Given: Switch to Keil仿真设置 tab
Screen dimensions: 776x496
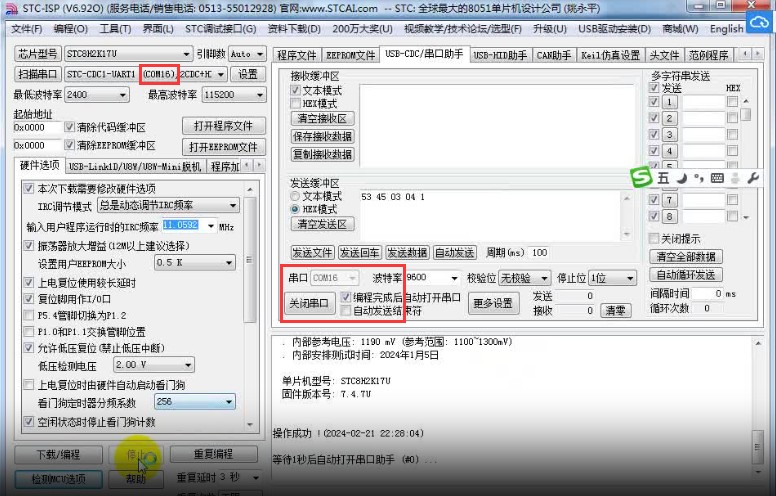Looking at the screenshot, I should 611,55.
